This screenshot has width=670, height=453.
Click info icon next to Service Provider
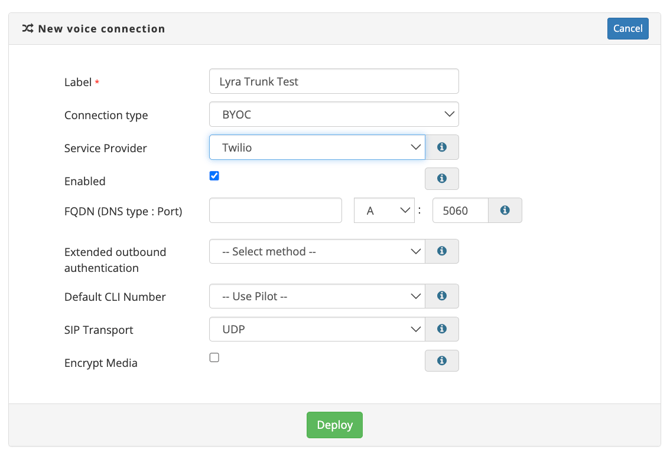442,148
